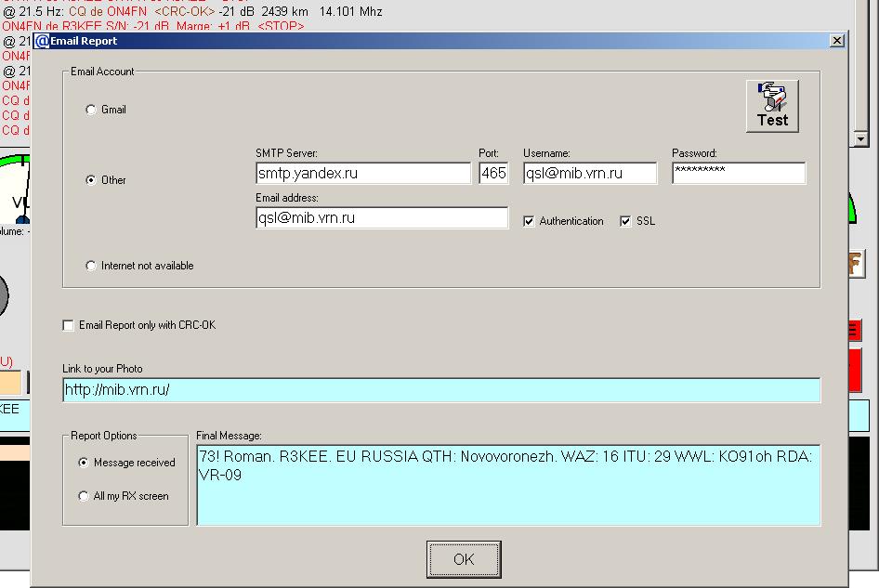Screen dimensions: 879x588
Task: Select the Gmail account option
Action: 91,110
